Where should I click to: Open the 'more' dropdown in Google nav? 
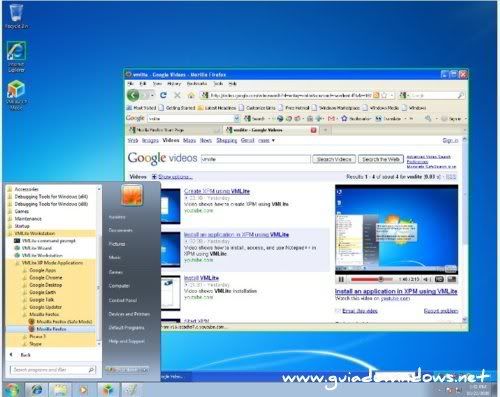(x=266, y=141)
